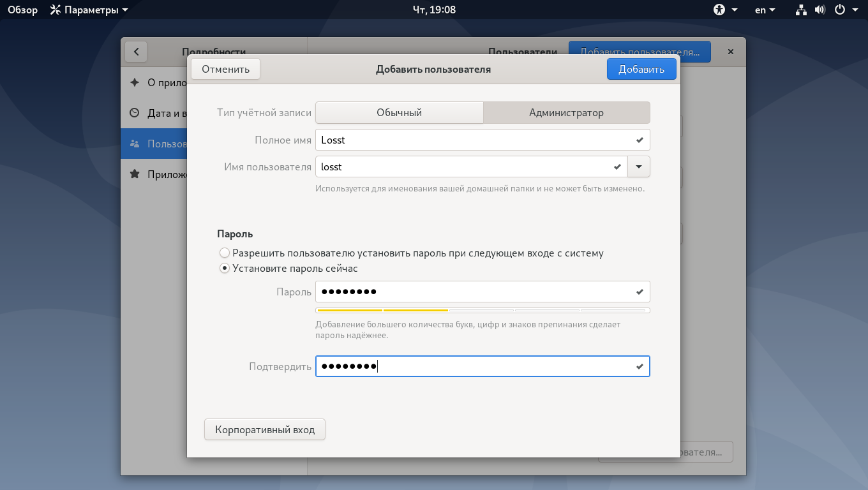Click the Отменить button
Screen dimensions: 868x490
tap(225, 69)
